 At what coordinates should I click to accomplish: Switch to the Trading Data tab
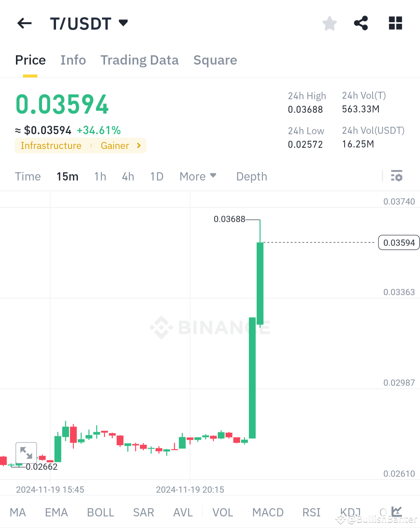tap(139, 60)
